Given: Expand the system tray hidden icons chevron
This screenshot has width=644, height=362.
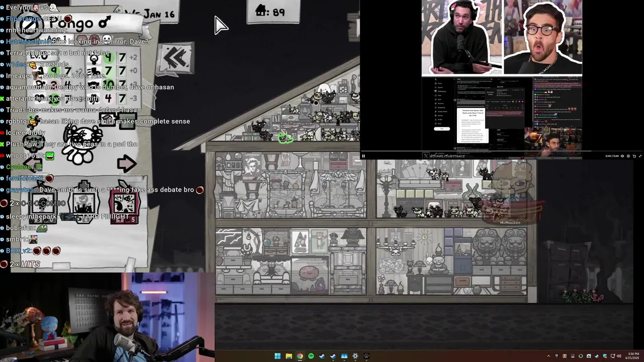Looking at the screenshot, I should coord(548,356).
